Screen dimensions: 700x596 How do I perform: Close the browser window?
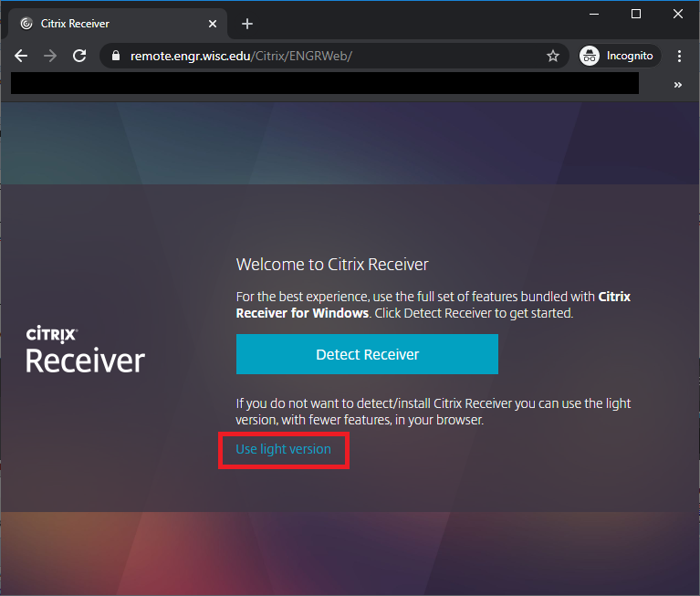coord(678,15)
